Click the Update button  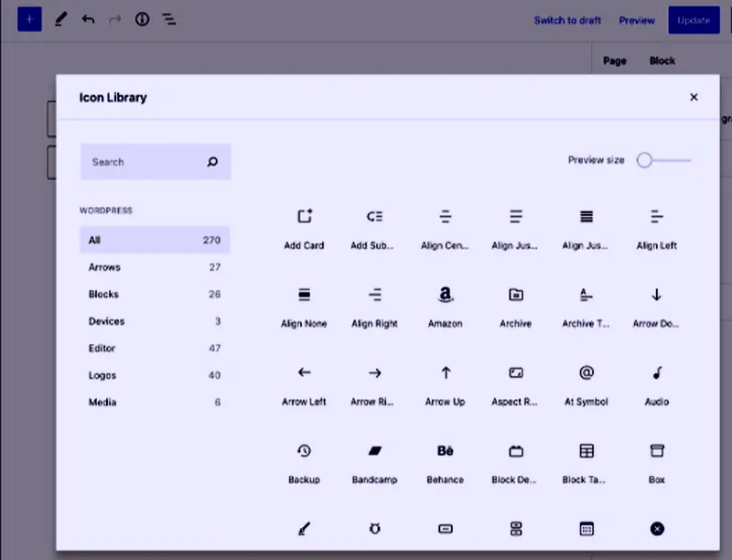tap(694, 20)
